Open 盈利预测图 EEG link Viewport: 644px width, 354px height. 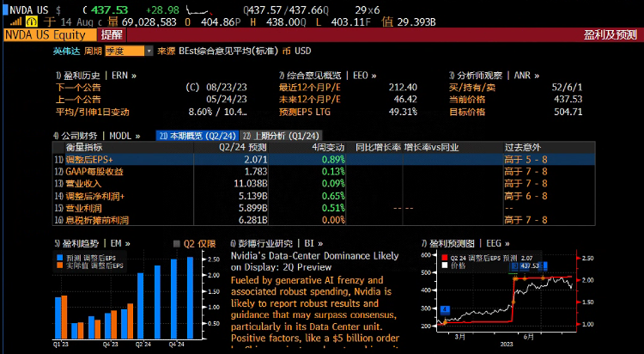(x=465, y=244)
